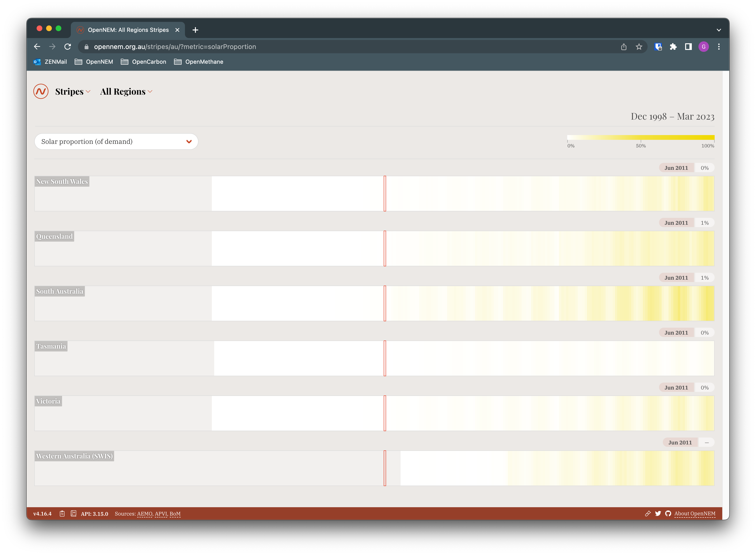The width and height of the screenshot is (756, 555).
Task: Open the Twitter link in the footer
Action: tap(658, 513)
